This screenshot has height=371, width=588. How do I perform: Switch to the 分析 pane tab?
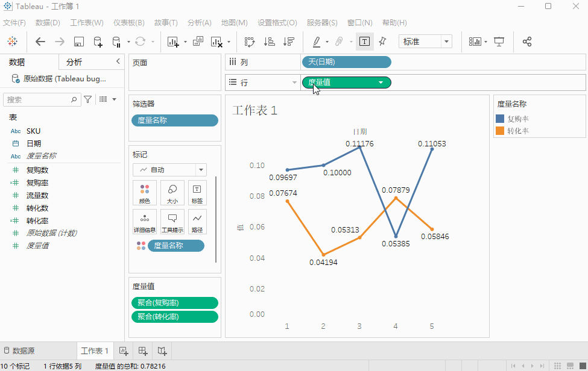[74, 62]
